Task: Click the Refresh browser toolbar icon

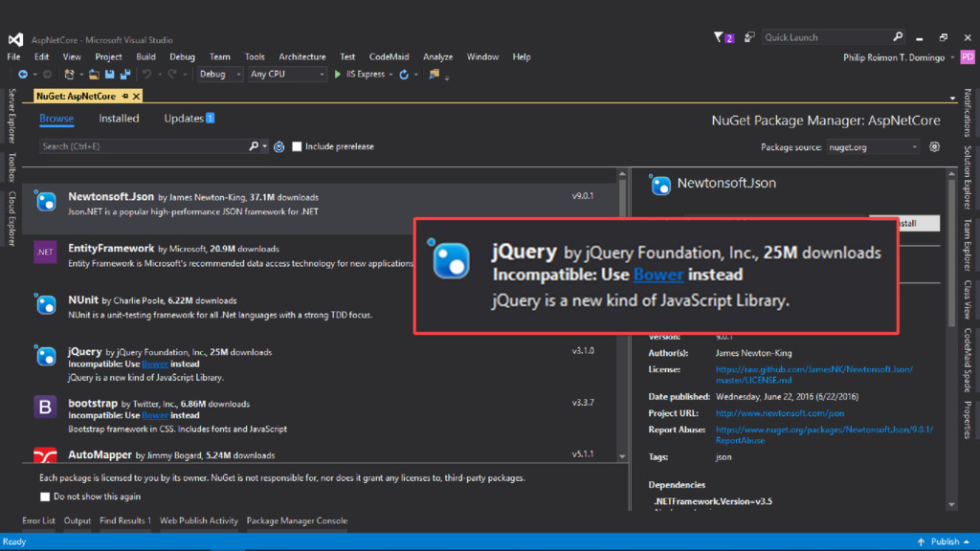Action: click(x=404, y=75)
